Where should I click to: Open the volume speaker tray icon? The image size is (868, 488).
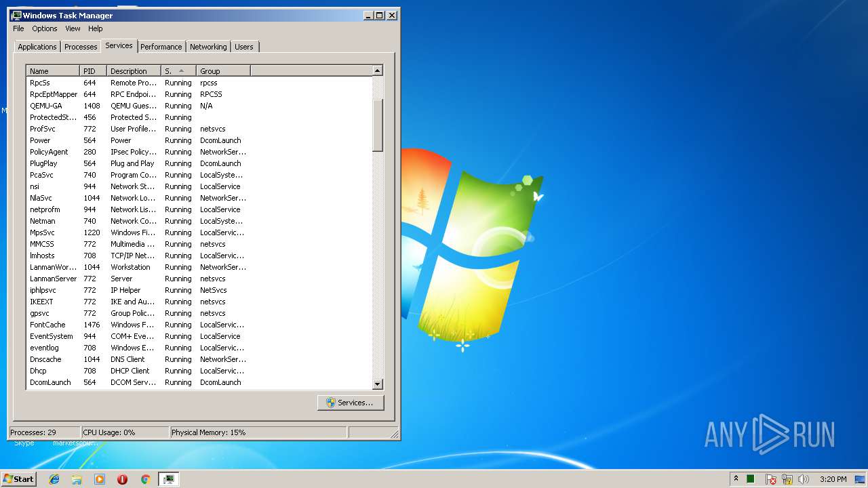point(804,479)
